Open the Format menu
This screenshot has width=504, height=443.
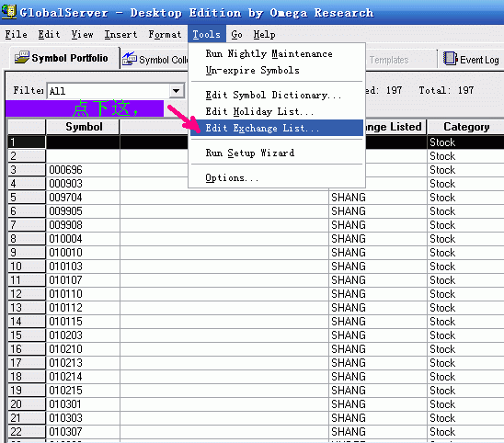tap(165, 34)
